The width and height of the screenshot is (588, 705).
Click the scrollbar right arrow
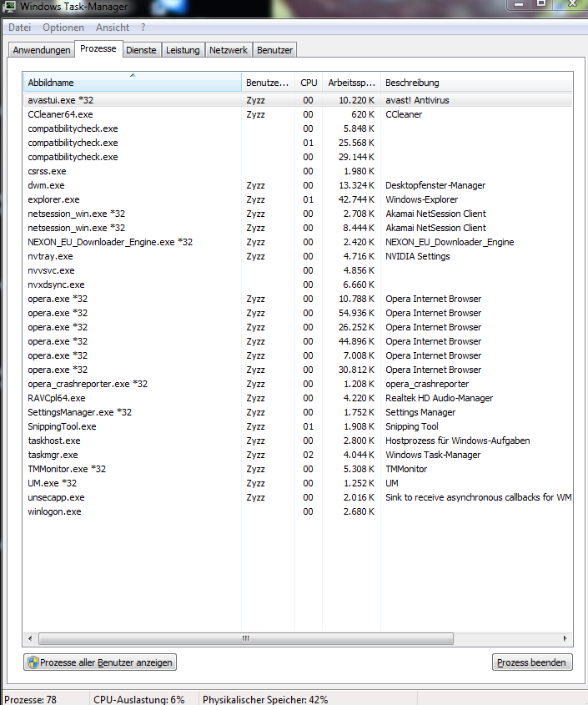[x=565, y=638]
